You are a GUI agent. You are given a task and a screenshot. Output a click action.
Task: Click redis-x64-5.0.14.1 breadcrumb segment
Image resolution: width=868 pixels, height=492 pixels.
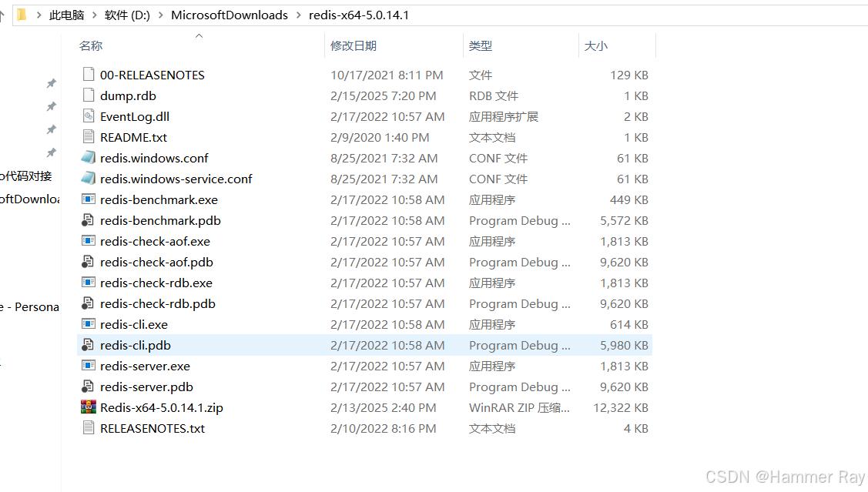tap(359, 15)
